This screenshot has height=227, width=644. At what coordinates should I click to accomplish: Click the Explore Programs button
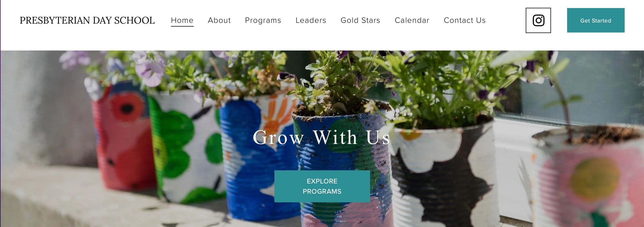[322, 186]
